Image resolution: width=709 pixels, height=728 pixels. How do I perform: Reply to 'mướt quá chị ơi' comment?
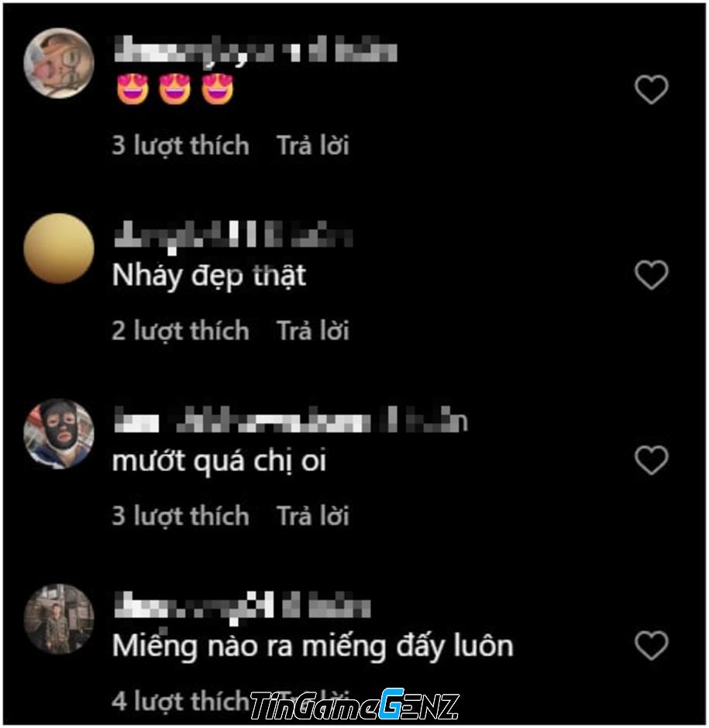click(313, 516)
